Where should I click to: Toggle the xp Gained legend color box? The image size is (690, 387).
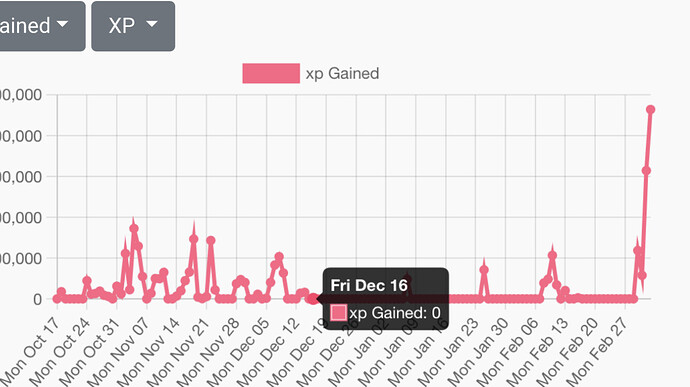(x=271, y=73)
